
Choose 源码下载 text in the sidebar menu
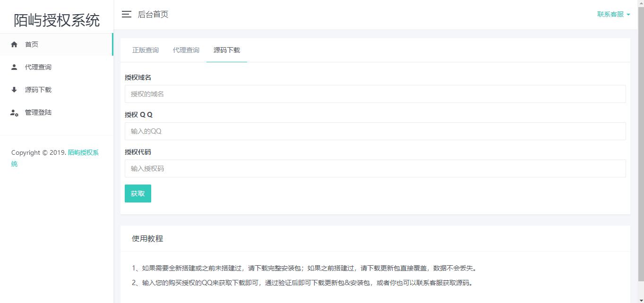click(38, 90)
